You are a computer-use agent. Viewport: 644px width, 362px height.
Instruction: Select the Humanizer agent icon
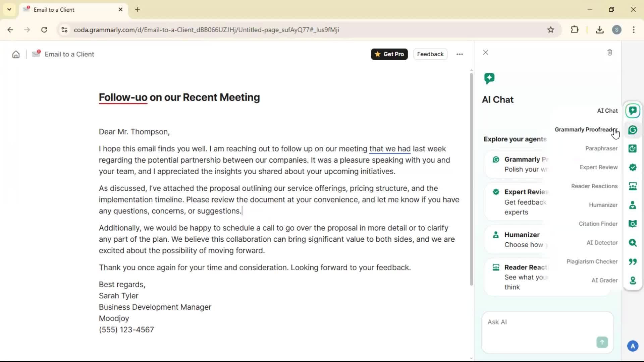pyautogui.click(x=633, y=205)
